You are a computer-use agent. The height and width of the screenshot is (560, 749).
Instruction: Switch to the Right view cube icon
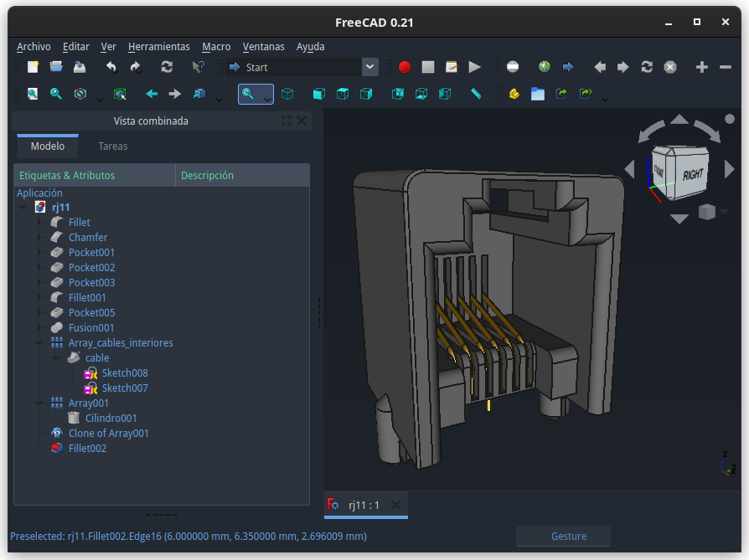click(x=366, y=94)
